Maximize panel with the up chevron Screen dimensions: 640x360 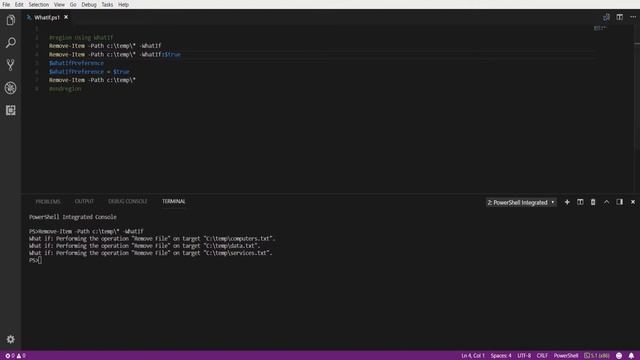[x=607, y=202]
